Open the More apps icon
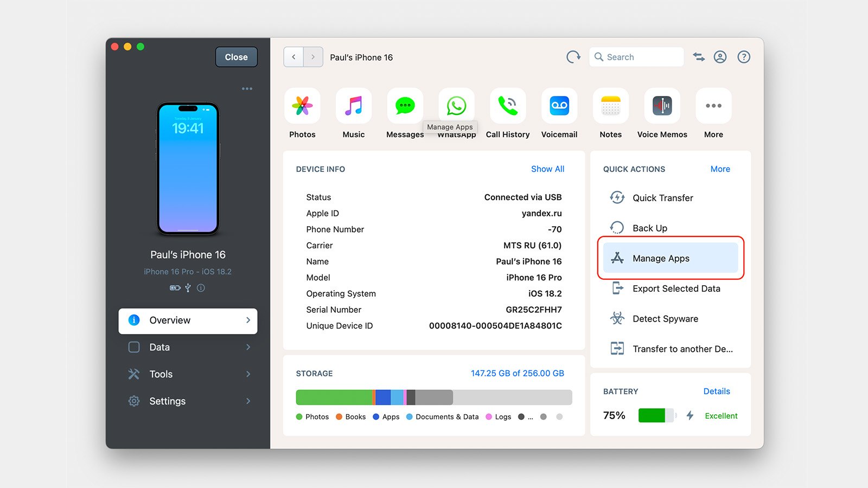This screenshot has width=868, height=488. [713, 106]
